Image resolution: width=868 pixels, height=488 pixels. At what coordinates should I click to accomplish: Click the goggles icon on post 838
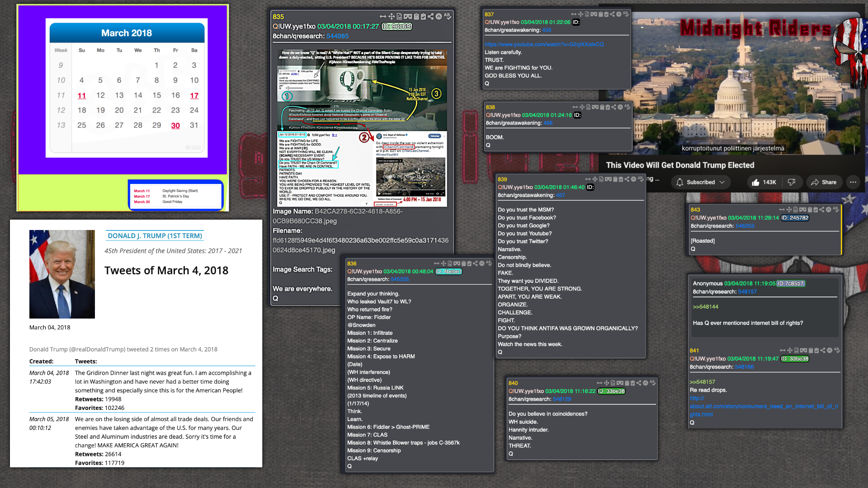pos(595,107)
